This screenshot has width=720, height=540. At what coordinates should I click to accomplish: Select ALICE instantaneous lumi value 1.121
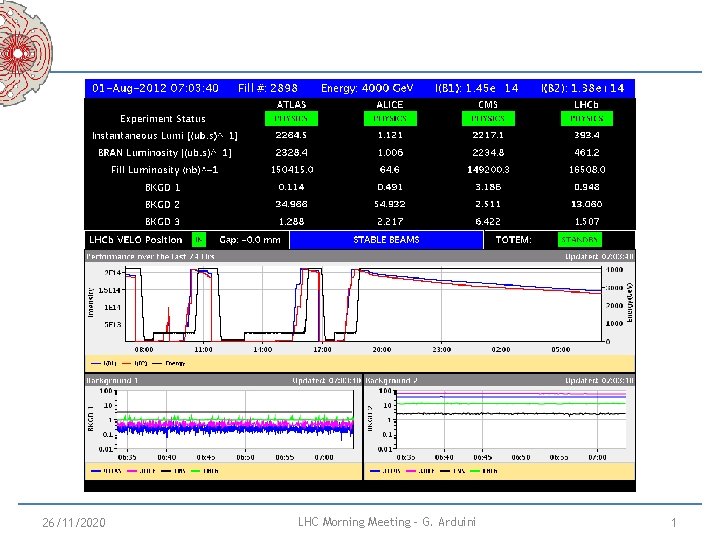click(390, 135)
